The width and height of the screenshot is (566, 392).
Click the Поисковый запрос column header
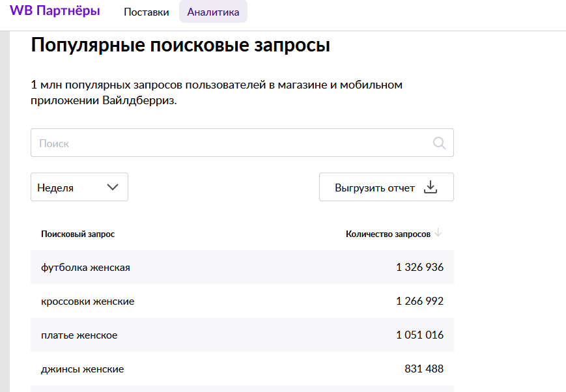[78, 234]
